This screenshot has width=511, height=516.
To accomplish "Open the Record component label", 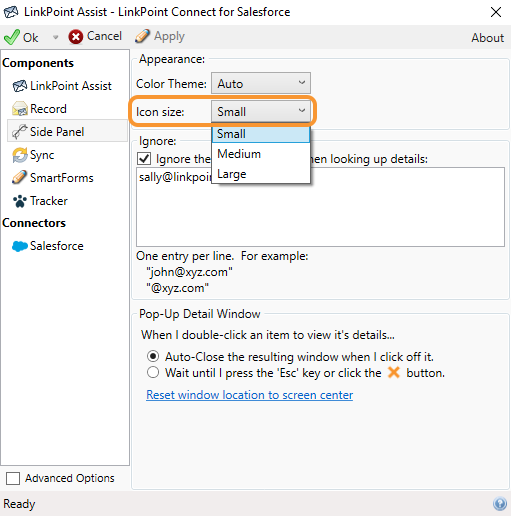I will tap(48, 109).
